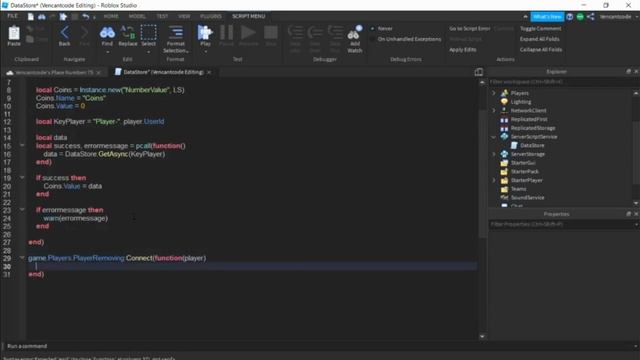Image resolution: width=640 pixels, height=360 pixels.
Task: Click Go to Script Error
Action: coord(469,29)
